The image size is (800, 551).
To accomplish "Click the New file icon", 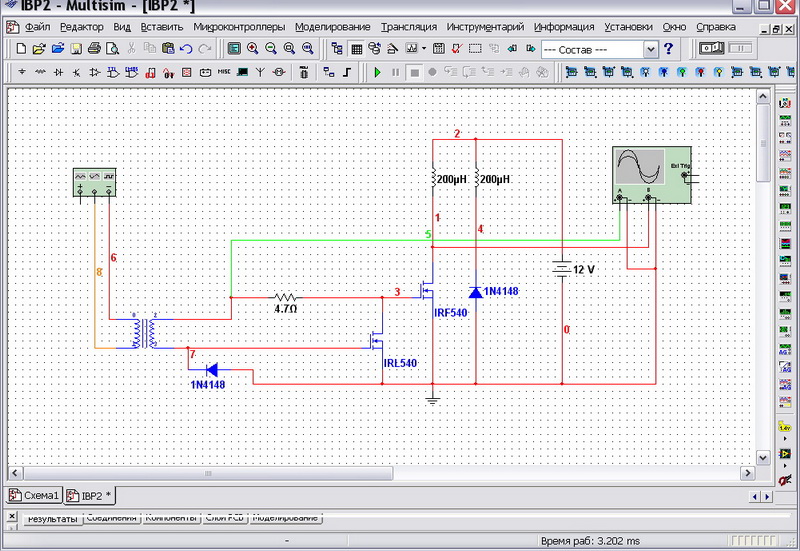I will pos(21,48).
